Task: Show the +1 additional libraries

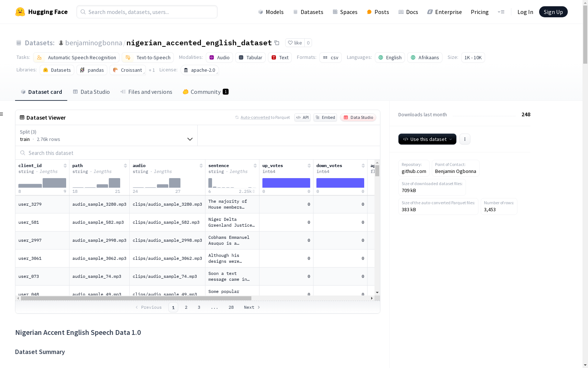Action: [x=152, y=70]
